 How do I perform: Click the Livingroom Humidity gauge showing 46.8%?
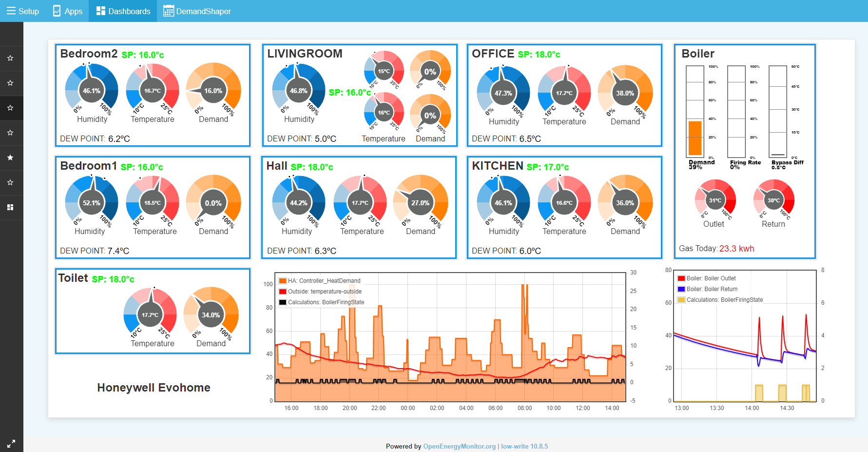coord(299,91)
